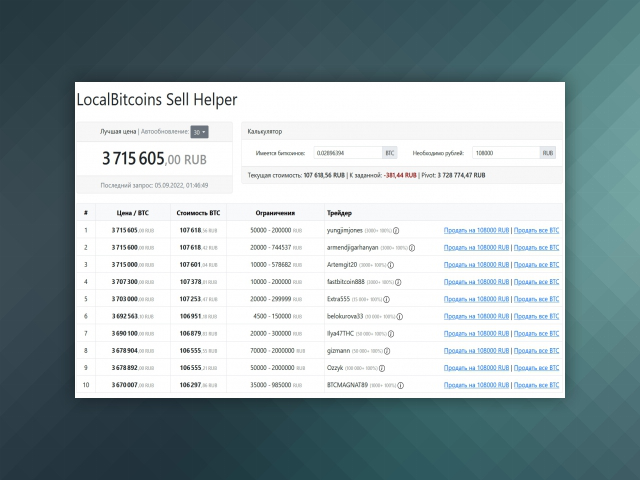Open info icon for trader fastbitcoin888
Screen dimensions: 640x480
pyautogui.click(x=398, y=282)
